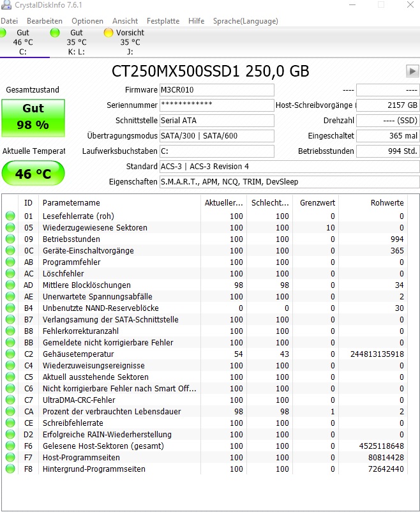420x512 pixels.
Task: Open the Optionen menu
Action: (87, 21)
